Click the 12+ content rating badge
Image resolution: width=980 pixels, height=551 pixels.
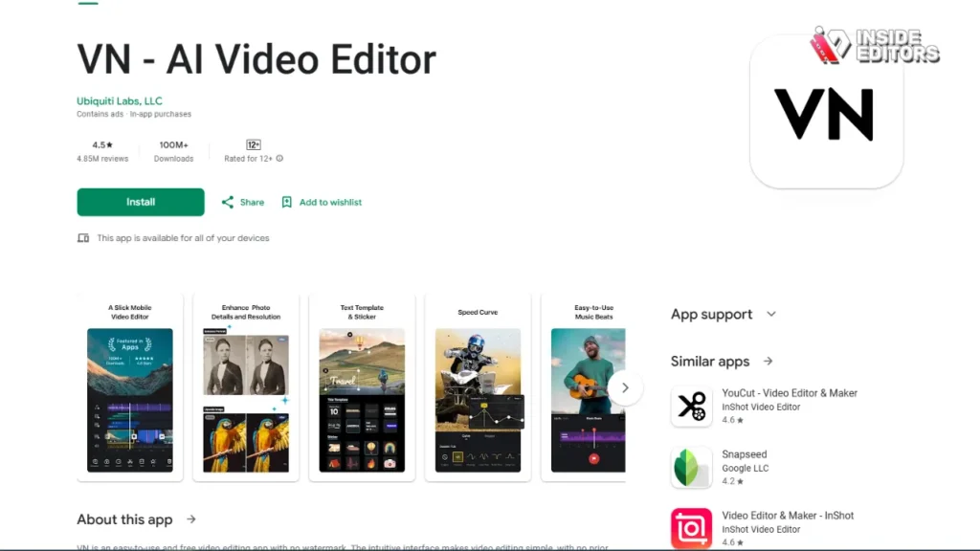pos(253,145)
